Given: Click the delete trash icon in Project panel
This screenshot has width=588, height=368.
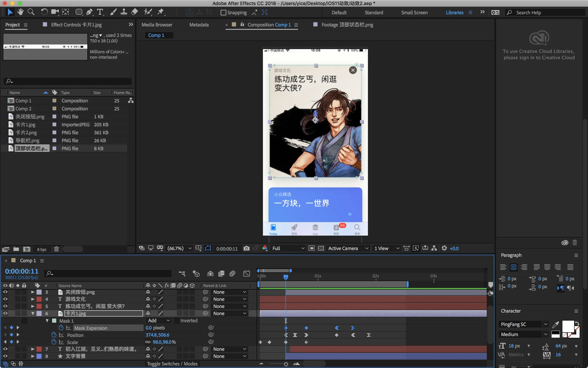Looking at the screenshot, I should click(x=56, y=249).
